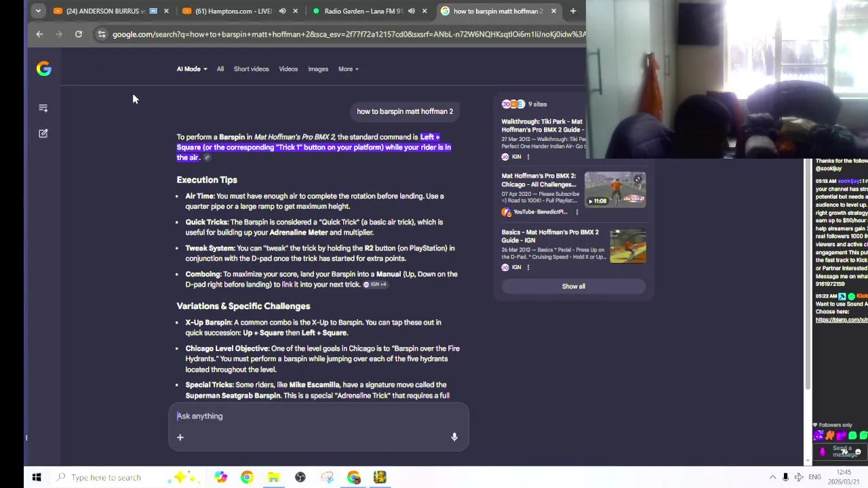Switch to Short videos results
Viewport: 868px width, 488px height.
(x=251, y=68)
